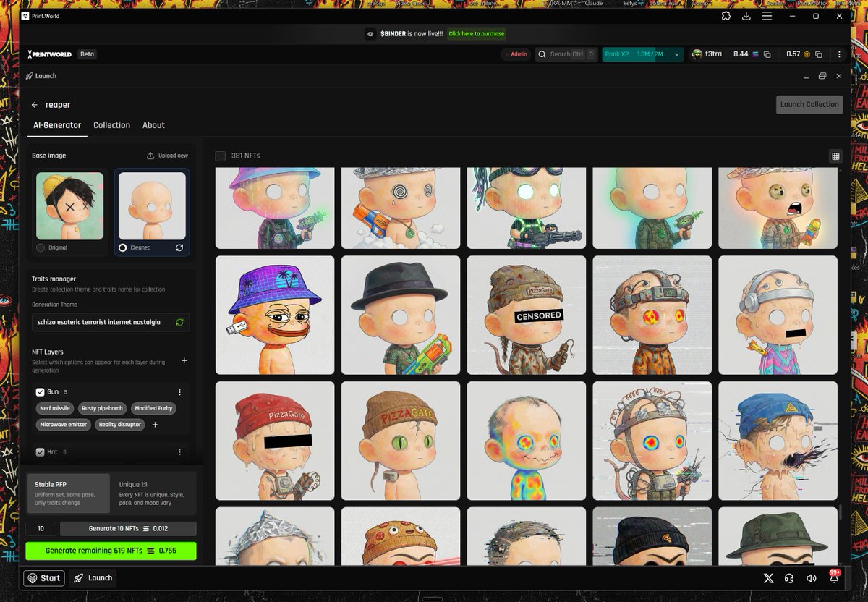Select the Original base image thumbnail

pos(69,206)
